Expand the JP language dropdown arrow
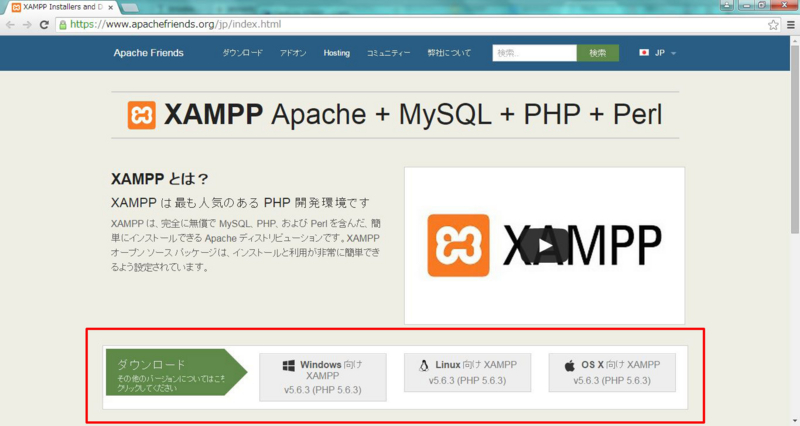Screen dimensions: 800x426 pos(673,53)
